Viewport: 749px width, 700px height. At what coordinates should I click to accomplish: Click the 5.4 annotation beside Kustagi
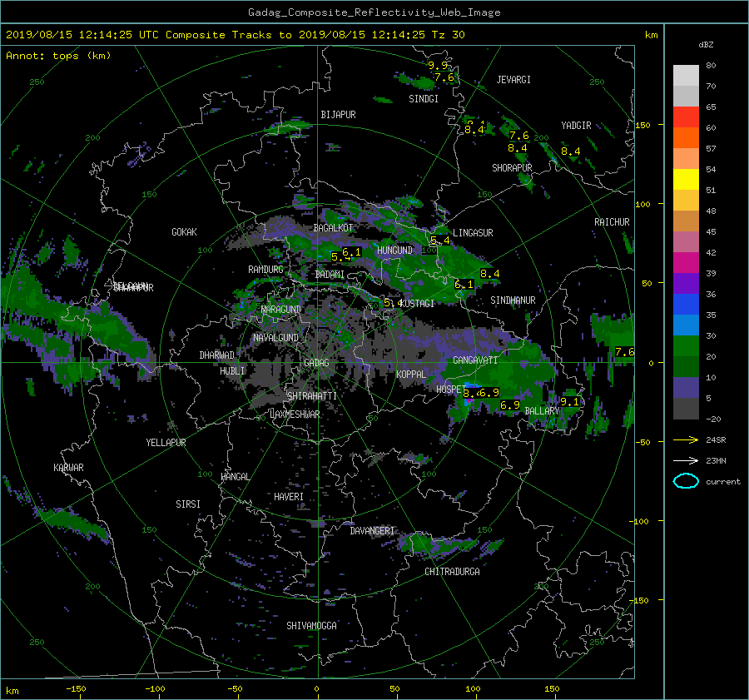click(x=393, y=303)
